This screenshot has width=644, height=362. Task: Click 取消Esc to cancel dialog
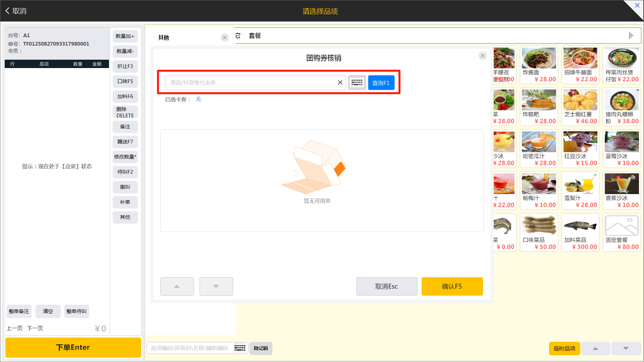tap(386, 286)
